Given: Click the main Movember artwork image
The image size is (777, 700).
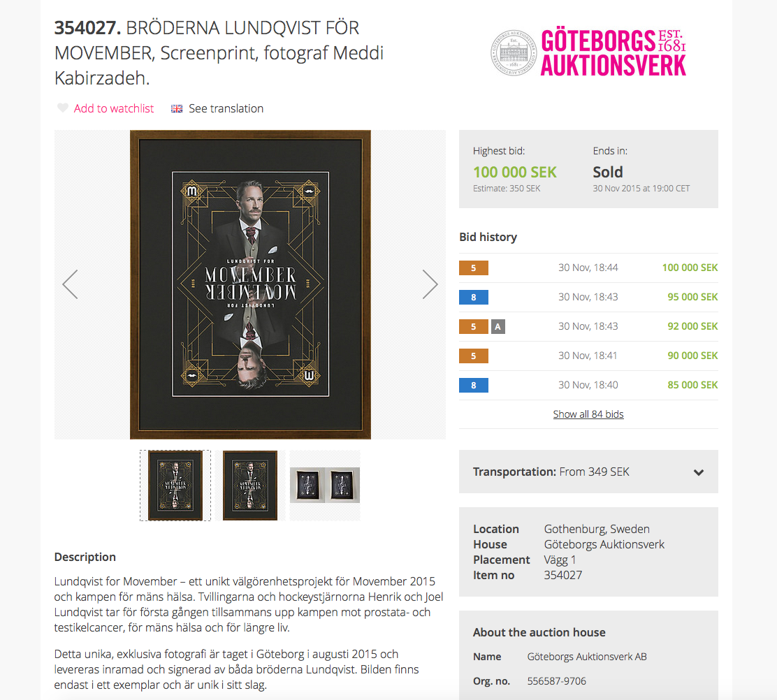Looking at the screenshot, I should tap(250, 284).
